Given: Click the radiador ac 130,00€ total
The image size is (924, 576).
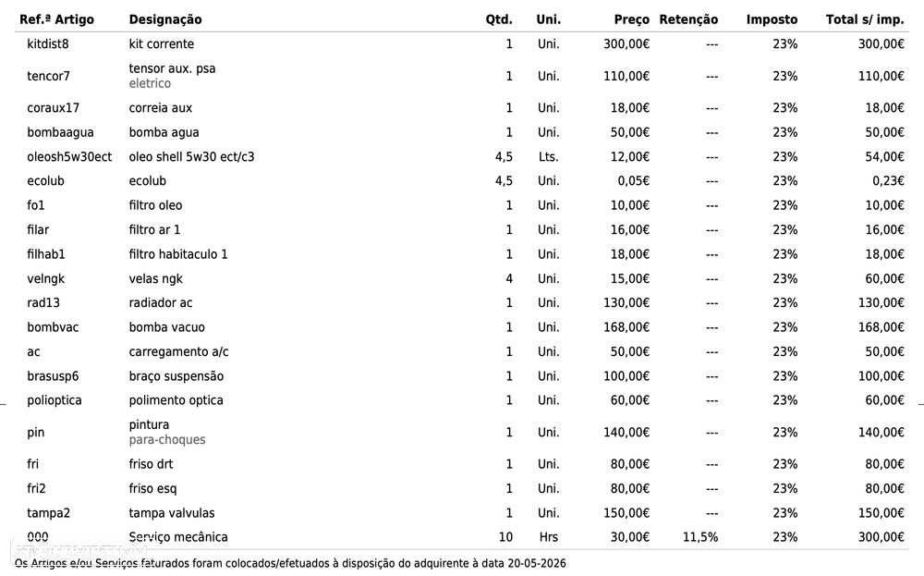Looking at the screenshot, I should tap(881, 303).
